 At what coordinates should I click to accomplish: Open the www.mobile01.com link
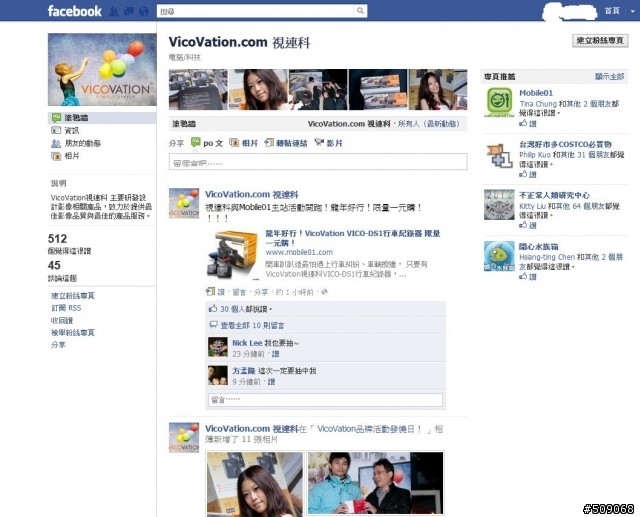pos(299,252)
